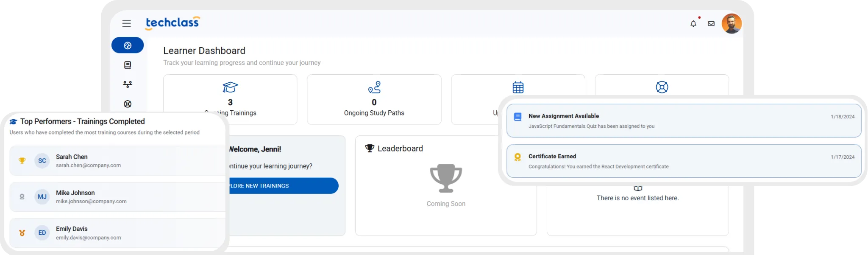This screenshot has height=255, width=868.
Task: Click the techclass logo
Action: (x=172, y=23)
